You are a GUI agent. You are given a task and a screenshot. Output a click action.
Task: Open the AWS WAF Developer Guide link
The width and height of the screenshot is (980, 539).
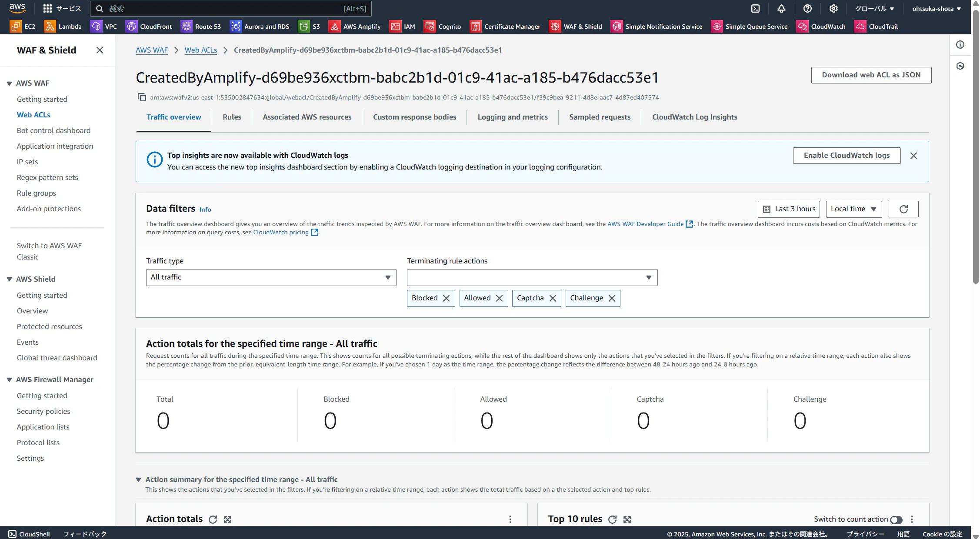tap(650, 224)
